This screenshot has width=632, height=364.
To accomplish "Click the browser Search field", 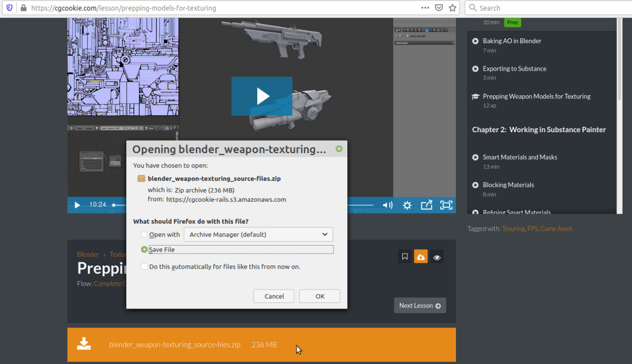I will [553, 8].
